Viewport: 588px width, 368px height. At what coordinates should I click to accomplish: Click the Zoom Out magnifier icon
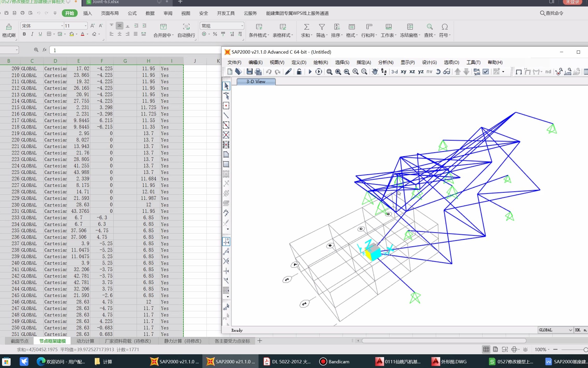pyautogui.click(x=364, y=72)
